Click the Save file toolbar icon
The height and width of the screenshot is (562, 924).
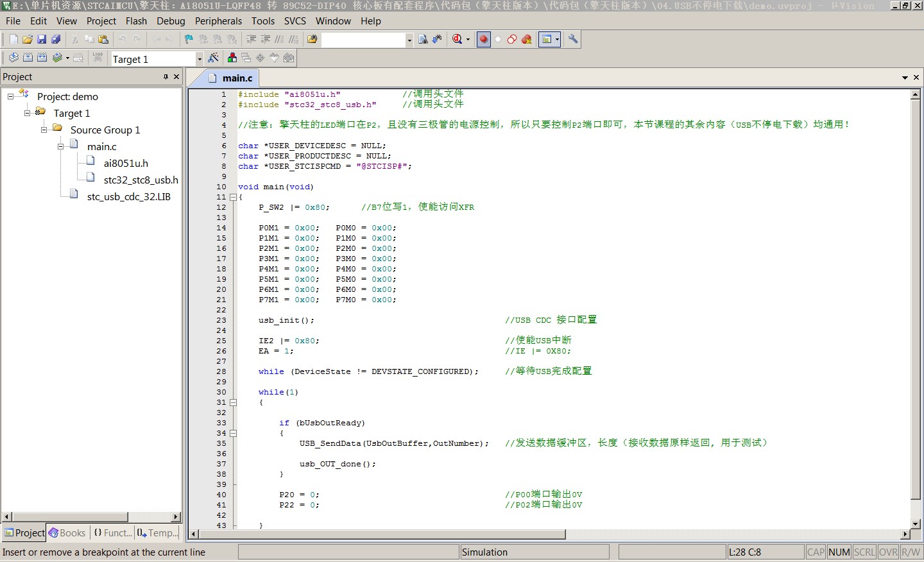(42, 39)
